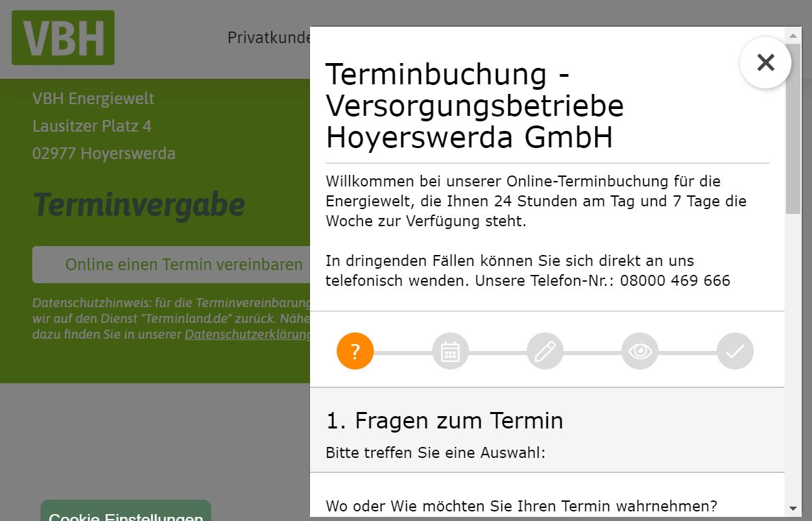This screenshot has width=812, height=521.
Task: Click the question 'Wo oder Wie möchten Sie Ihren Termin wahrnehmen?'
Action: (x=521, y=505)
